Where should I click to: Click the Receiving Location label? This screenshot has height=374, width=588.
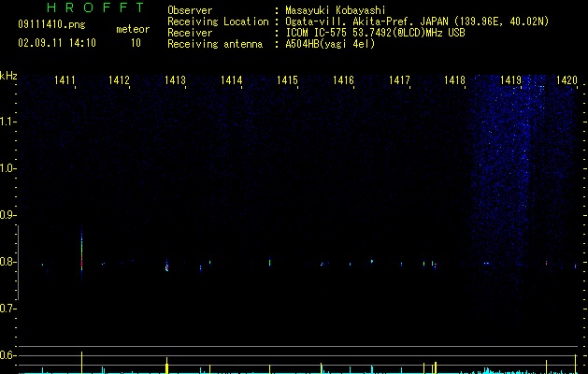click(218, 22)
